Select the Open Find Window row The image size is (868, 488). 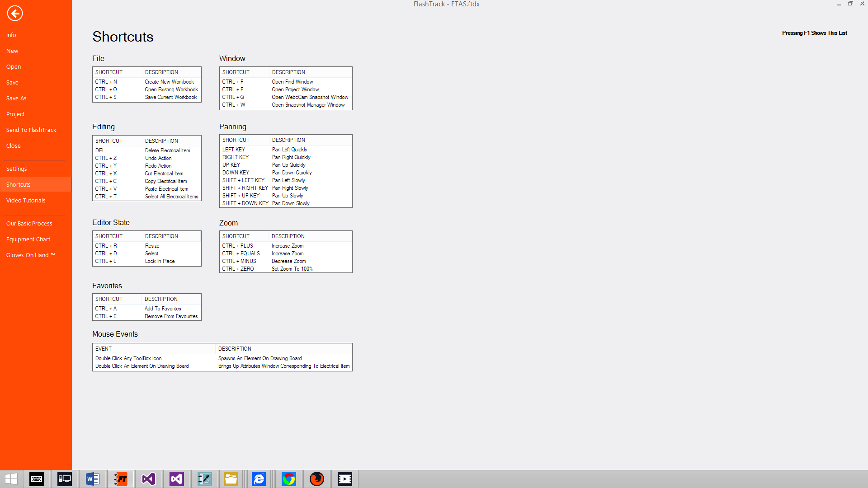286,82
